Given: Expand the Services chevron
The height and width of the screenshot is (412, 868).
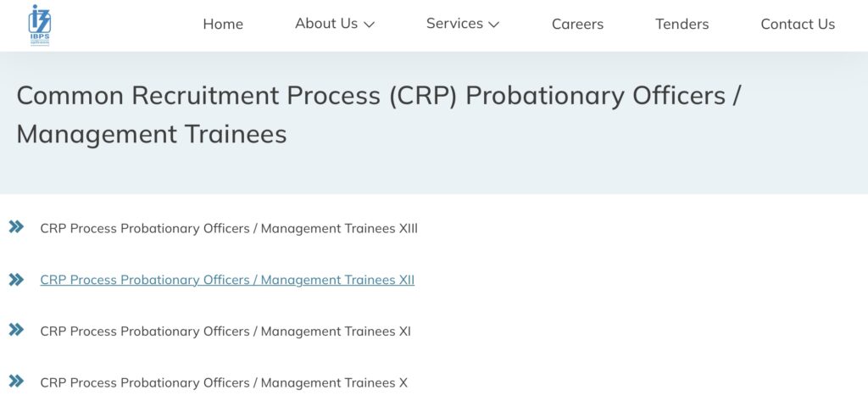Looking at the screenshot, I should tap(494, 25).
